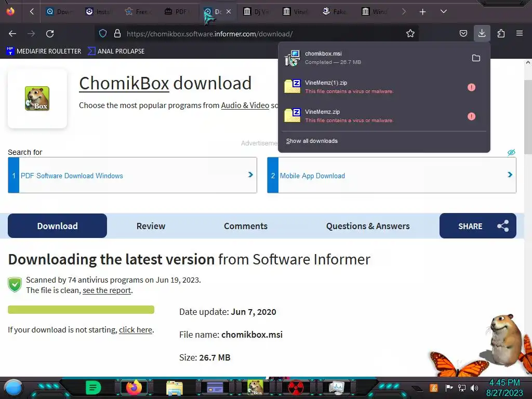Switch to the 'Vine' tab
Image resolution: width=532 pixels, height=399 pixels.
[296, 11]
